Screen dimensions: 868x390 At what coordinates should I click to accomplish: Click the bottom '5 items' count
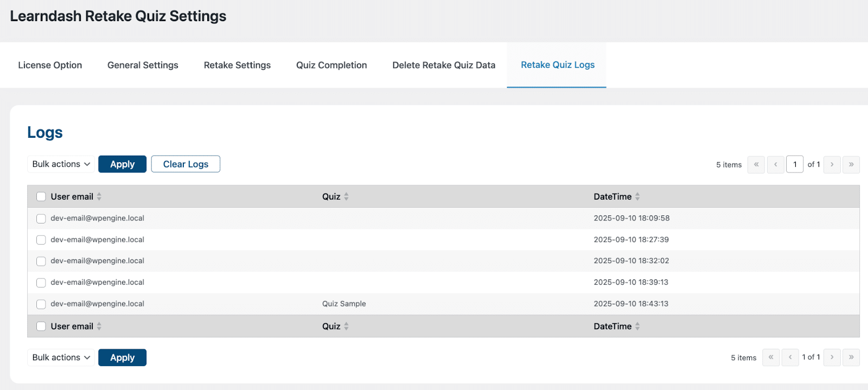(743, 358)
